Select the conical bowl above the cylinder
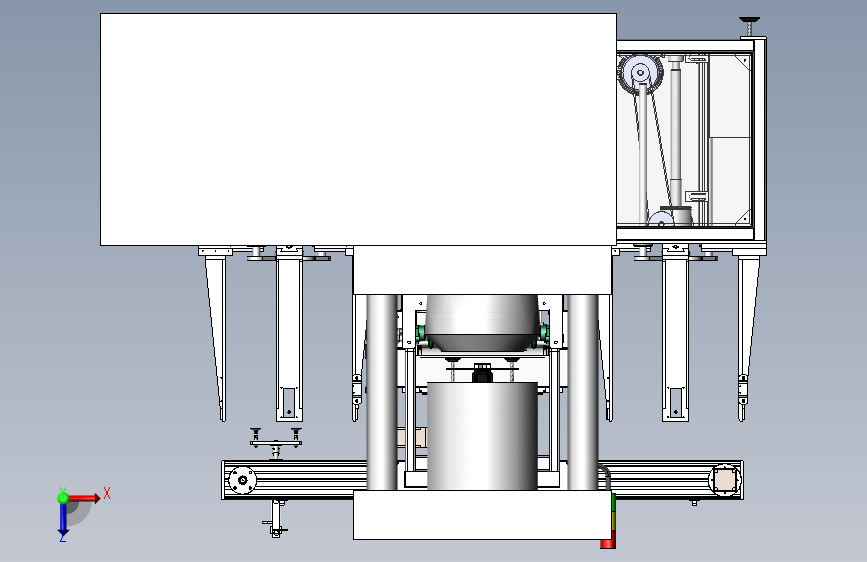 click(x=482, y=323)
